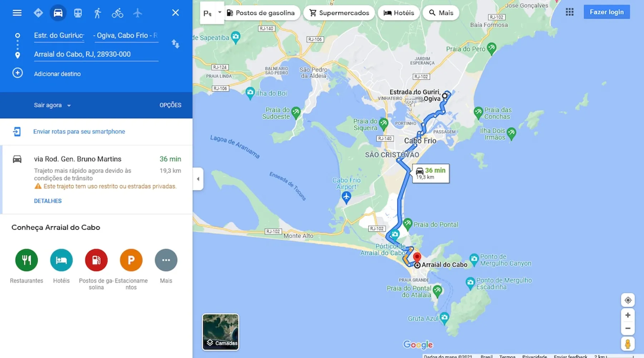Show my current location on map
The image size is (644, 358).
[x=628, y=300]
